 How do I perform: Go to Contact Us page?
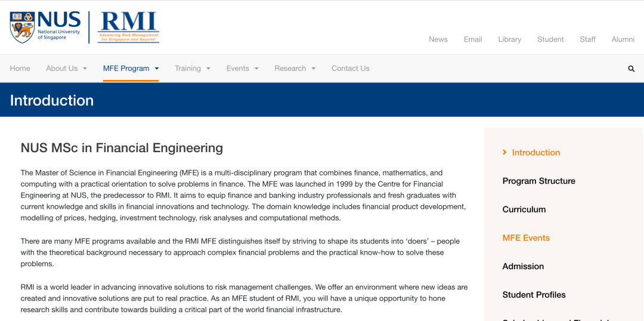(x=351, y=69)
